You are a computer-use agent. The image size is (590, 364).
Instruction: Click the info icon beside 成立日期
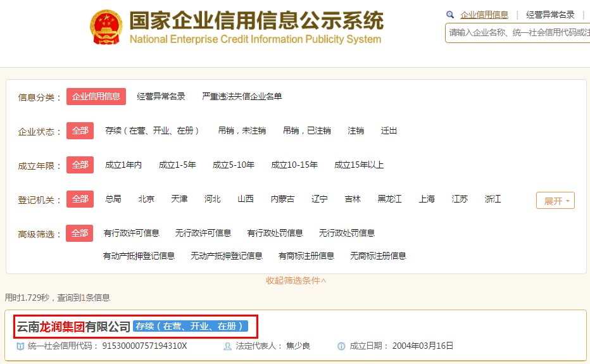pyautogui.click(x=341, y=346)
